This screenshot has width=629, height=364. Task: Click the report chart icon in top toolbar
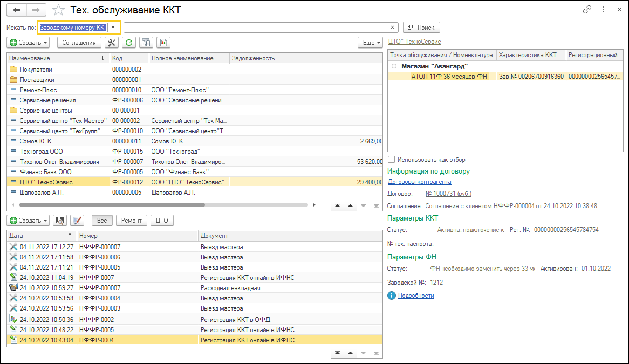[x=163, y=43]
